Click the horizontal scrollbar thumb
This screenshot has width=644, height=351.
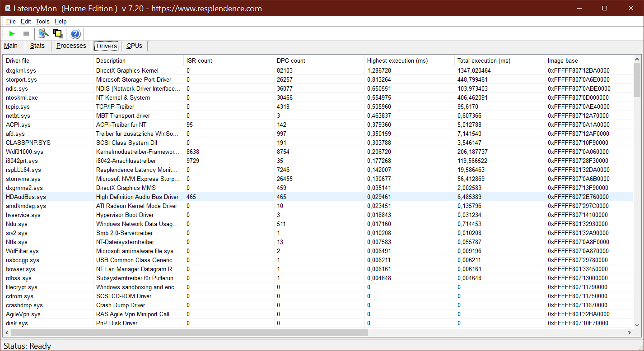point(190,333)
